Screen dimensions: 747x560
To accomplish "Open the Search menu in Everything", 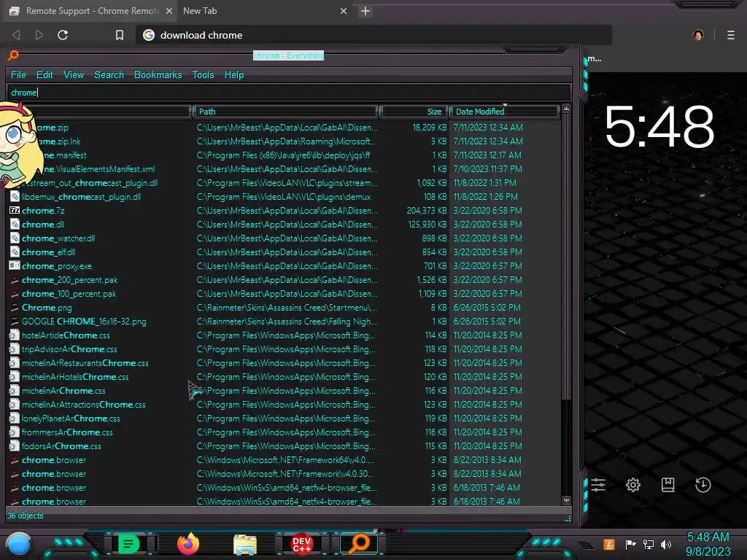I will pos(109,75).
